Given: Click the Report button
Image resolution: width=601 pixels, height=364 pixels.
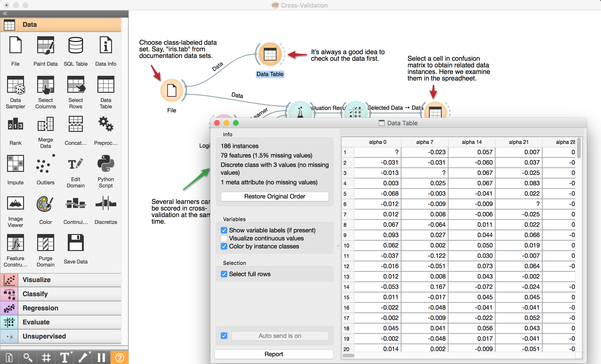Looking at the screenshot, I should [273, 354].
